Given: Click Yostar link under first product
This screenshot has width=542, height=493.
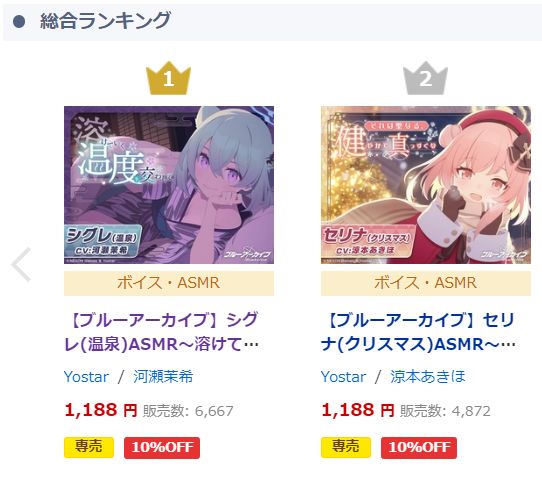Looking at the screenshot, I should [86, 377].
